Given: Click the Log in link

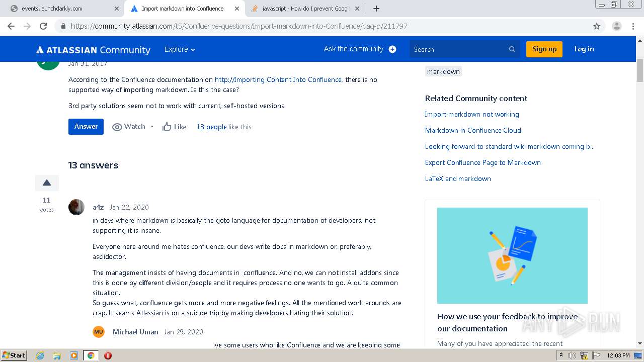Looking at the screenshot, I should click(x=584, y=49).
